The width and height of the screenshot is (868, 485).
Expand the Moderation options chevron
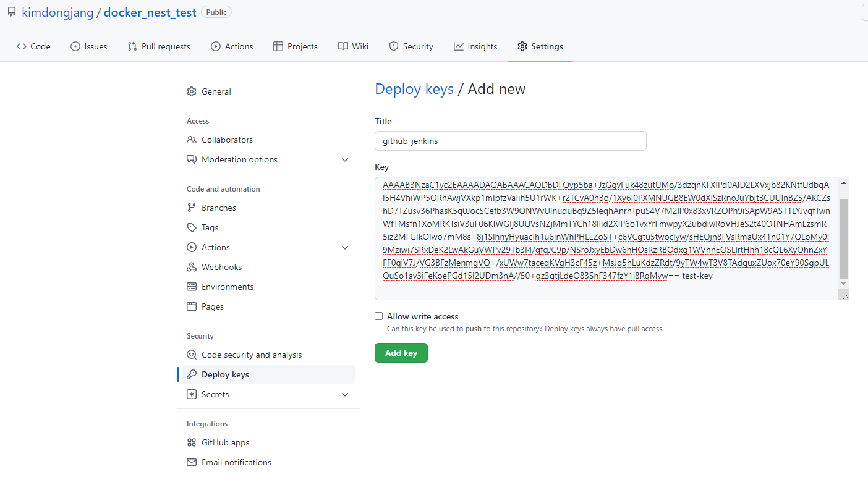[x=345, y=159]
